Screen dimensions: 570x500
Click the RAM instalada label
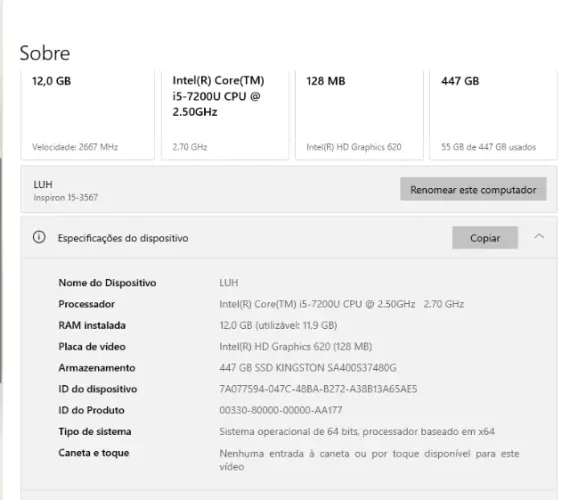[92, 325]
